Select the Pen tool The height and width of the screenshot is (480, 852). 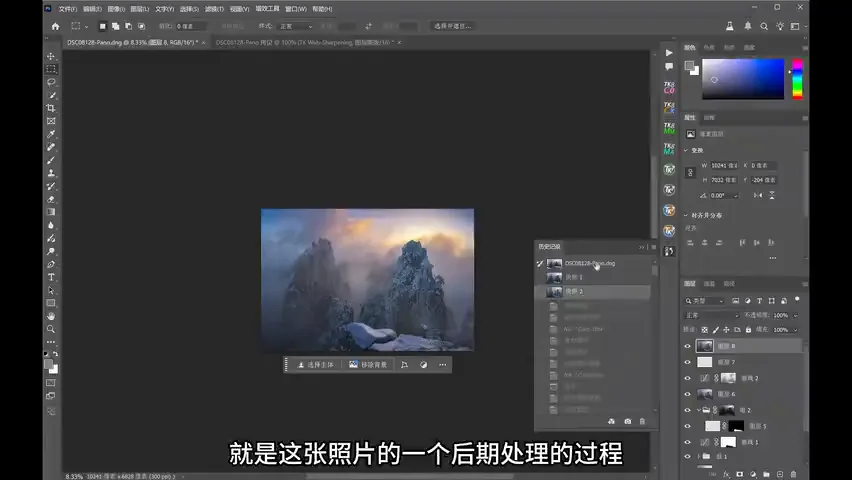pos(51,264)
